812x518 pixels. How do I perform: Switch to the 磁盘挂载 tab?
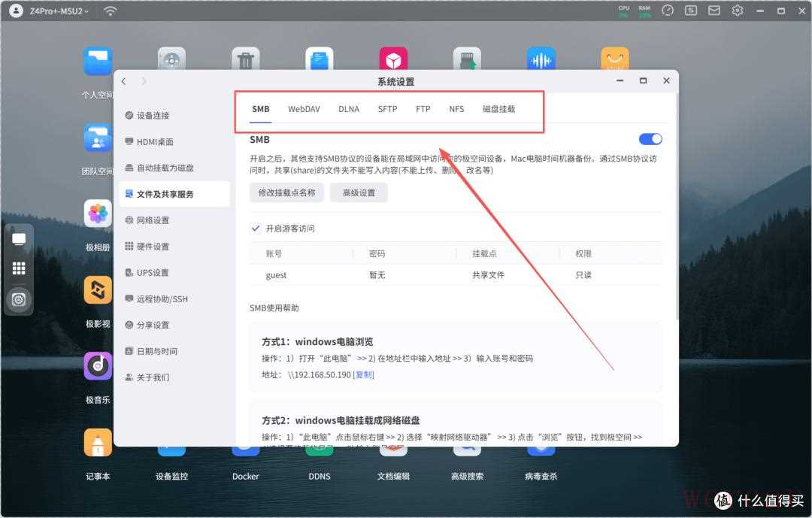click(x=498, y=109)
